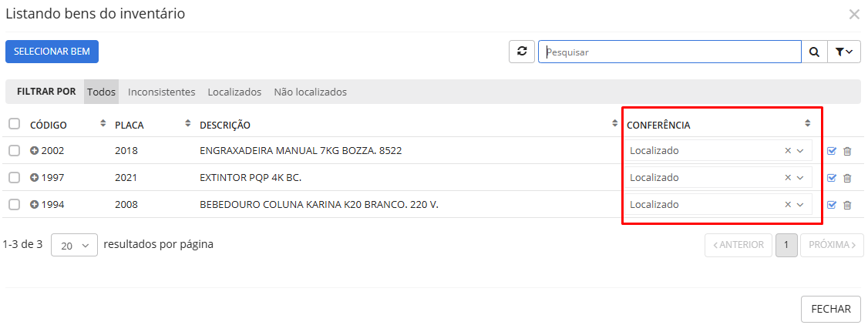Click trash icon for BEBEDOURO COLUNA row
The width and height of the screenshot is (868, 325).
pyautogui.click(x=847, y=205)
